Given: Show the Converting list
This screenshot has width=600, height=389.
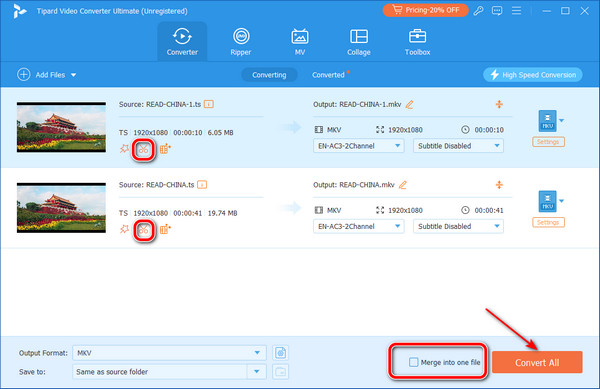Looking at the screenshot, I should [269, 75].
